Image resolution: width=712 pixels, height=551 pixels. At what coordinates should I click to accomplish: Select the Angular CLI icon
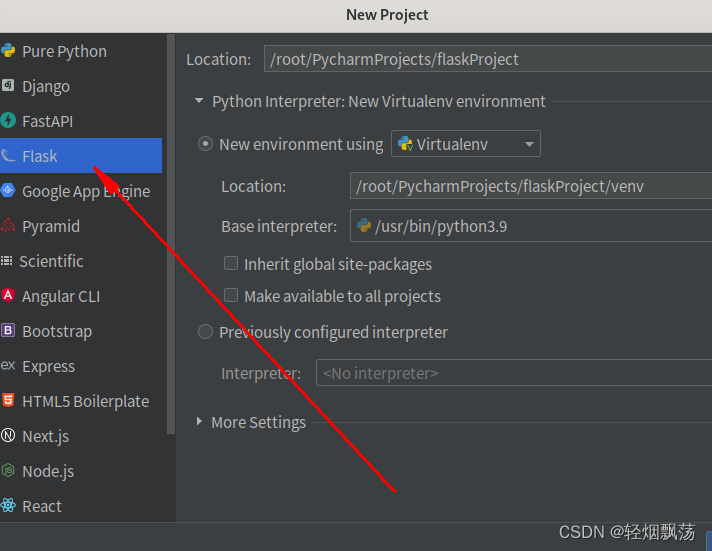[x=8, y=295]
